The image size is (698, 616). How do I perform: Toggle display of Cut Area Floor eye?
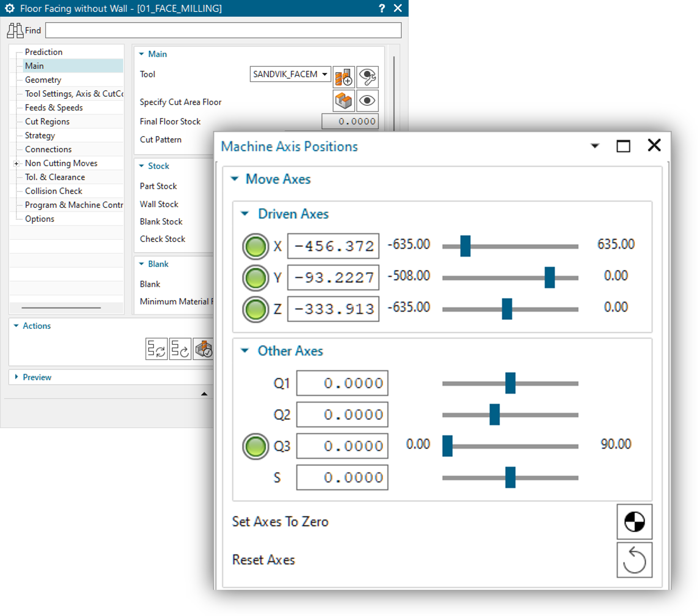367,101
